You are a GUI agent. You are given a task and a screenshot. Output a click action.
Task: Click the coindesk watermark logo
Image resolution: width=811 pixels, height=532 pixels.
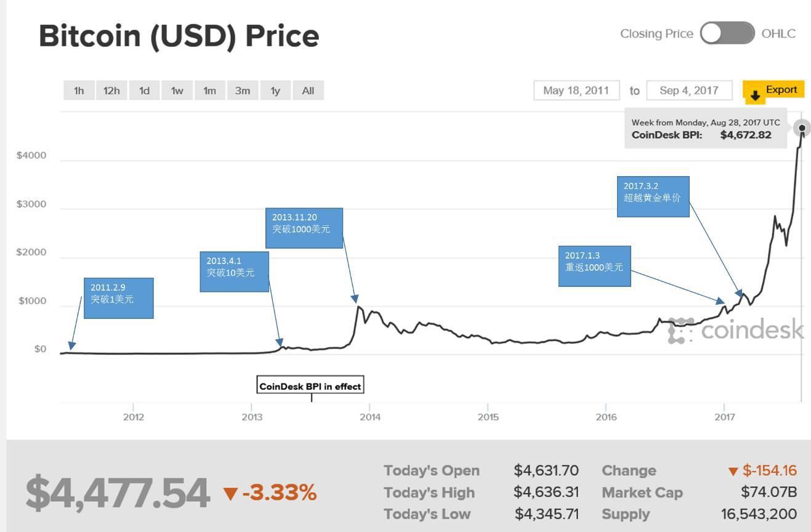pyautogui.click(x=736, y=330)
